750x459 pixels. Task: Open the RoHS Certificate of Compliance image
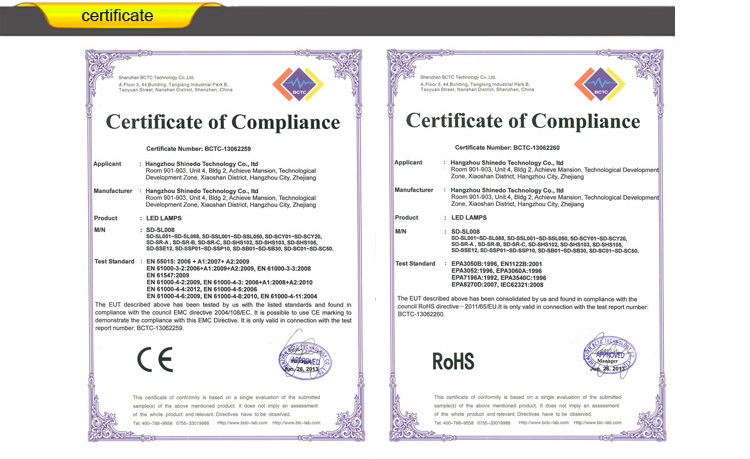pos(527,245)
